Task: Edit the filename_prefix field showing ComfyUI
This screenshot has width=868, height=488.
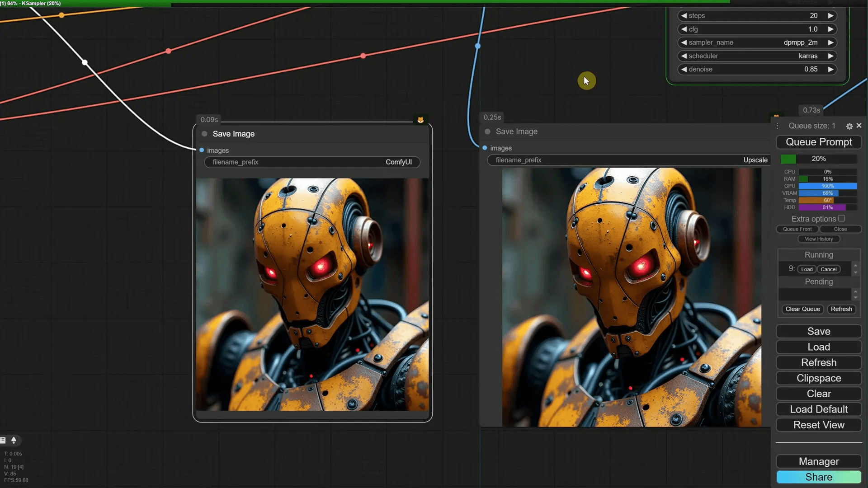Action: [x=312, y=162]
